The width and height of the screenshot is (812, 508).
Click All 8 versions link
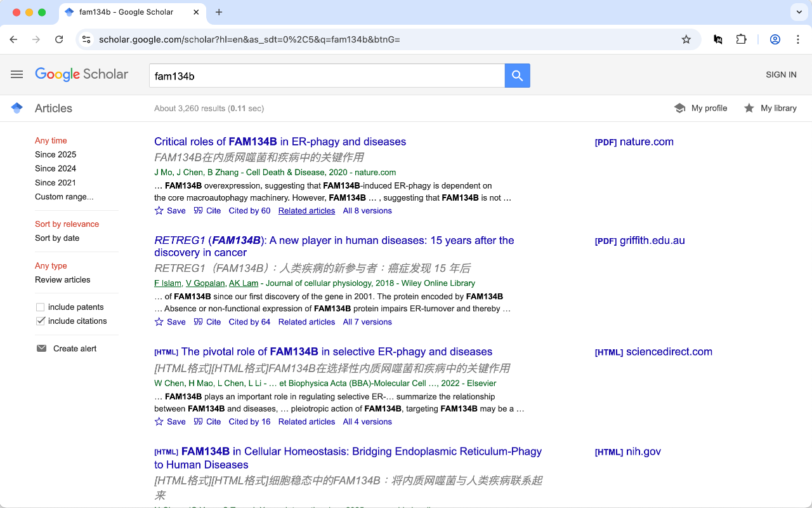click(367, 211)
